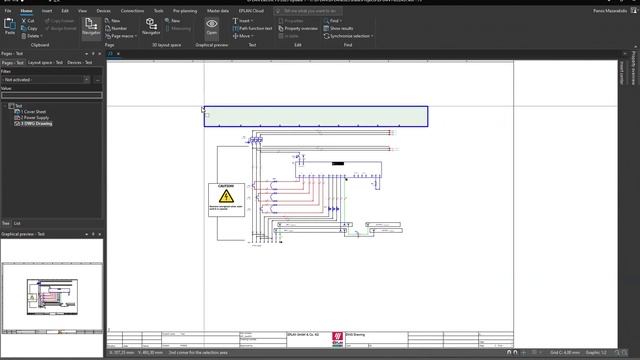Switch to the EPLAN Cloud ribbon tab
The image size is (640, 360).
[x=251, y=11]
